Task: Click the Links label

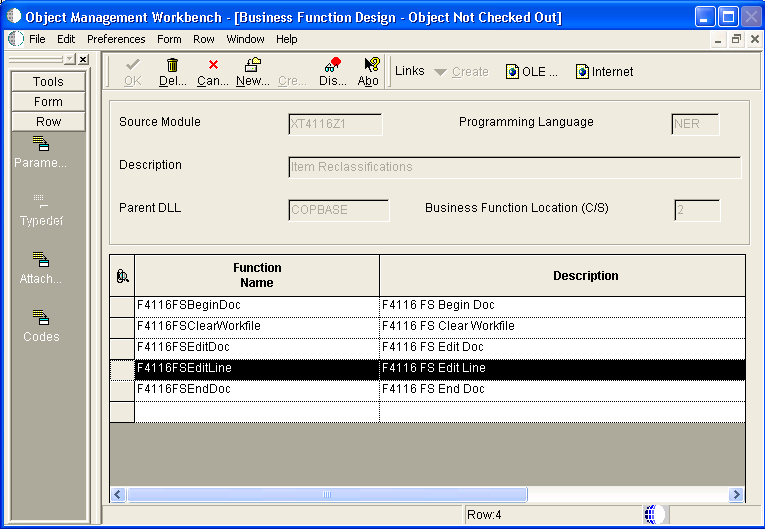Action: 409,71
